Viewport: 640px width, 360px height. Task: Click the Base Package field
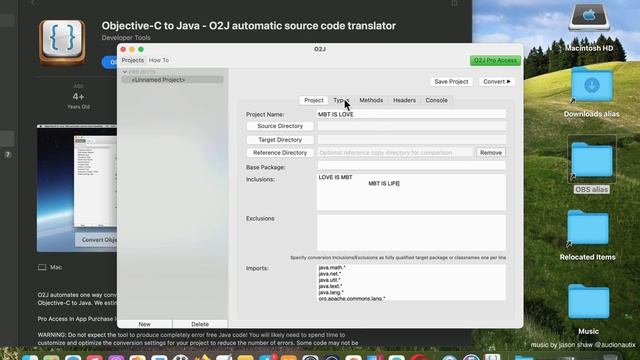tap(411, 165)
